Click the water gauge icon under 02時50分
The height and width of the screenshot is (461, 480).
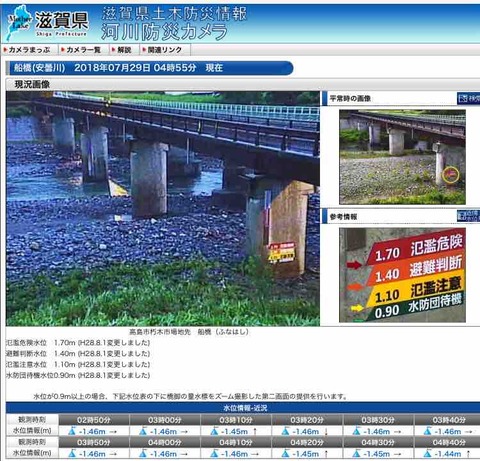(x=72, y=431)
